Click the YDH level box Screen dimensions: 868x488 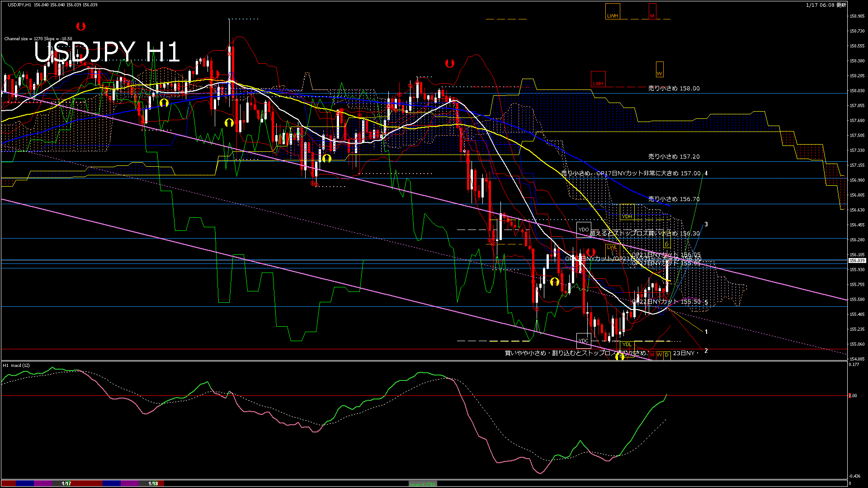[627, 212]
